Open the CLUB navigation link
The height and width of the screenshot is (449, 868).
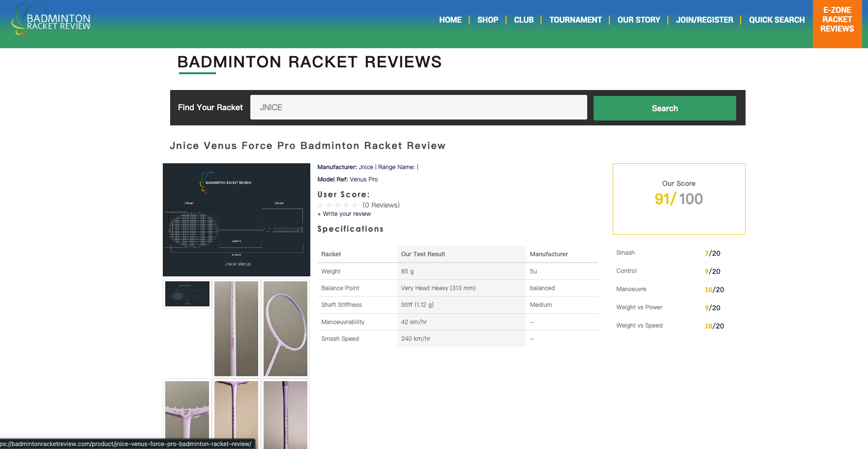(523, 20)
